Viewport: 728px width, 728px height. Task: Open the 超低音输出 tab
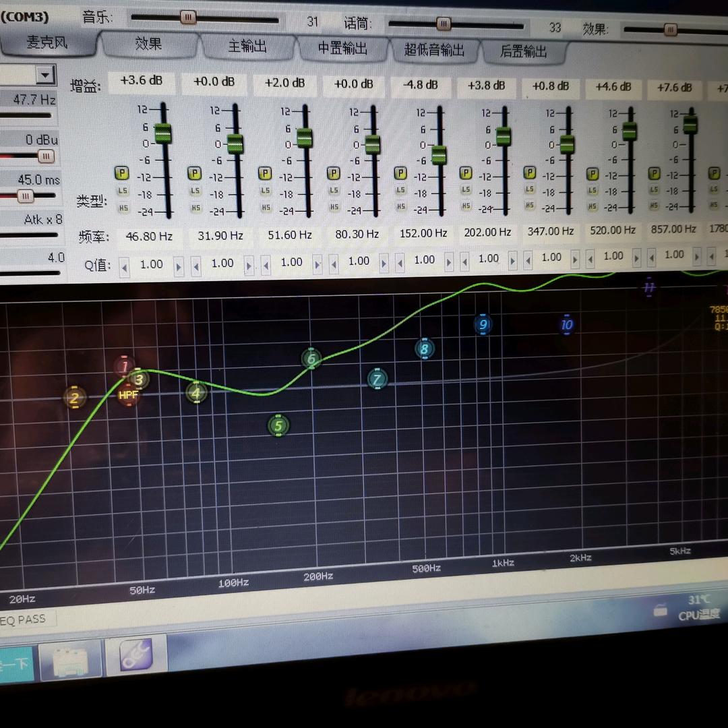(434, 50)
